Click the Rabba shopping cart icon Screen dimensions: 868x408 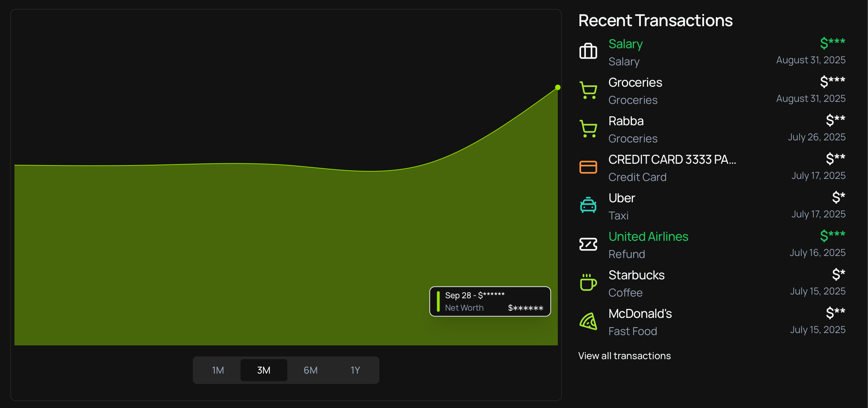coord(588,129)
